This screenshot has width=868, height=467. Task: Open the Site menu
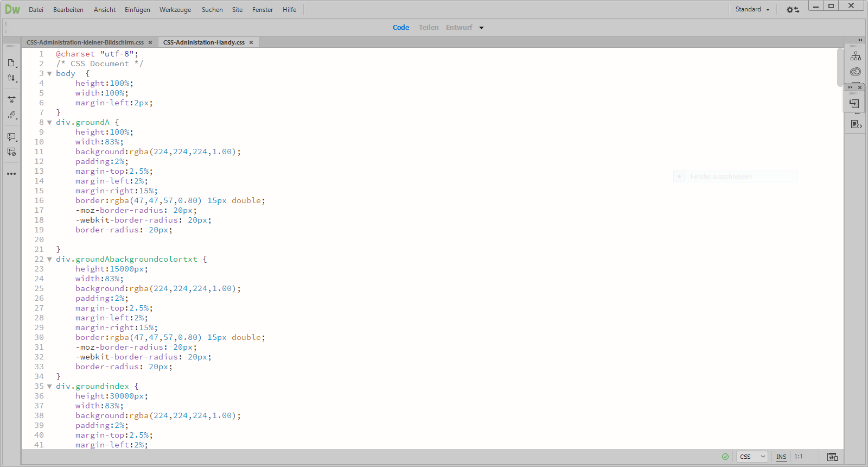point(237,10)
